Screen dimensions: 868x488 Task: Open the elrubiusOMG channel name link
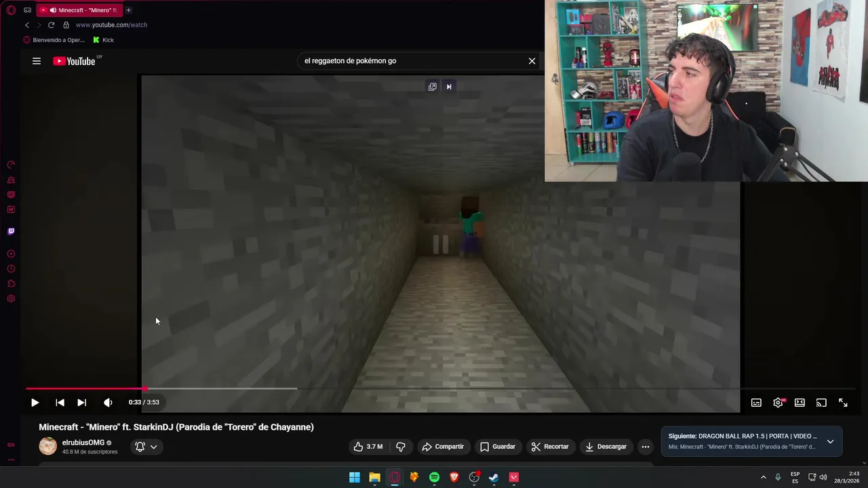pos(83,443)
